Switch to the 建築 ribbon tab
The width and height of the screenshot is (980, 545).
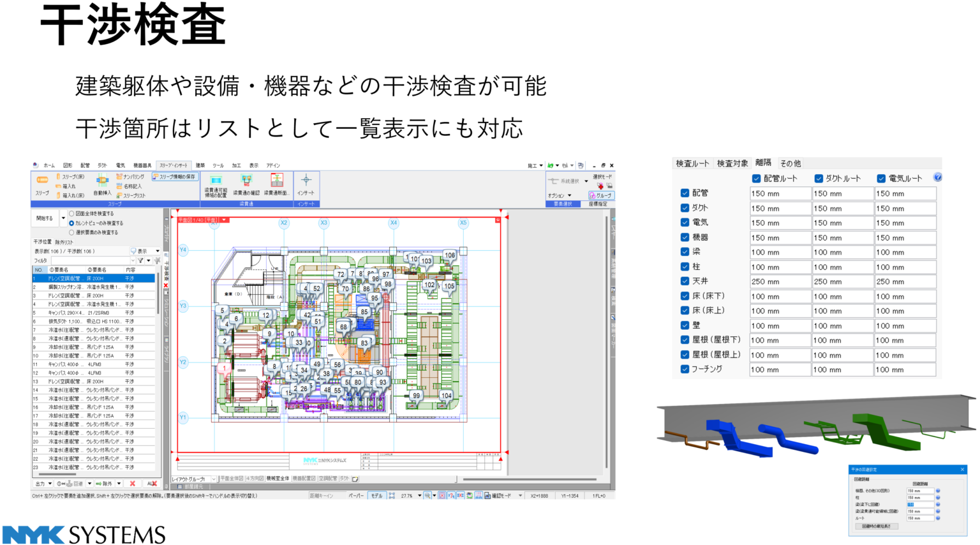coord(201,166)
